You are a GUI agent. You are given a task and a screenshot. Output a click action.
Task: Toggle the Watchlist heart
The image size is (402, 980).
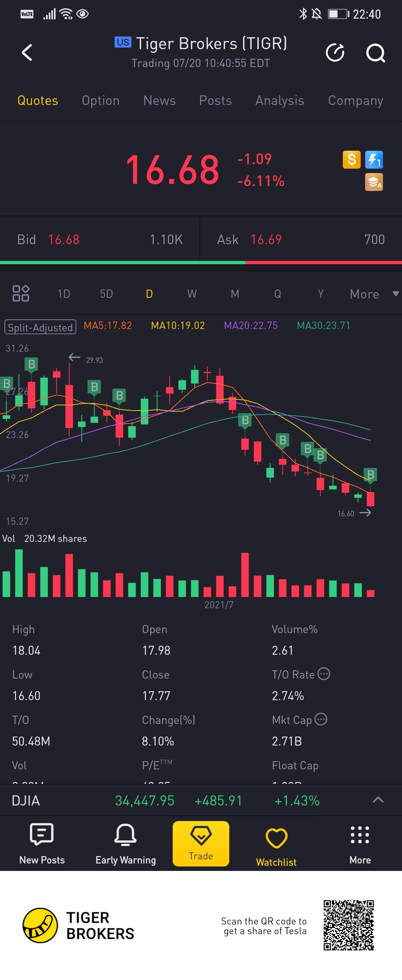[276, 846]
